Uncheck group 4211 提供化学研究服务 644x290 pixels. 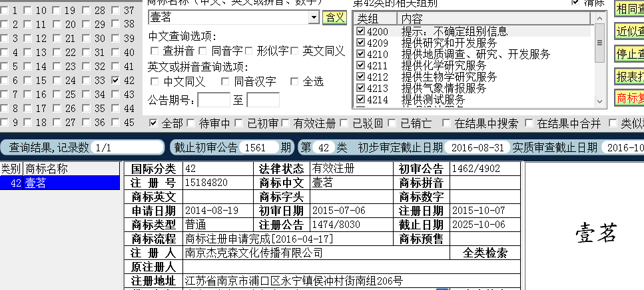pyautogui.click(x=360, y=65)
